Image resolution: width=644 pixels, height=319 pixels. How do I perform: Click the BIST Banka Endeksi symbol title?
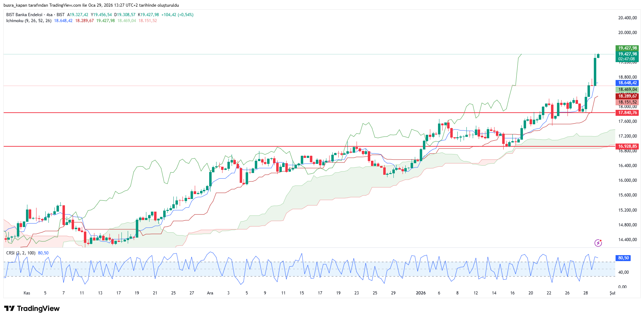[x=24, y=15]
